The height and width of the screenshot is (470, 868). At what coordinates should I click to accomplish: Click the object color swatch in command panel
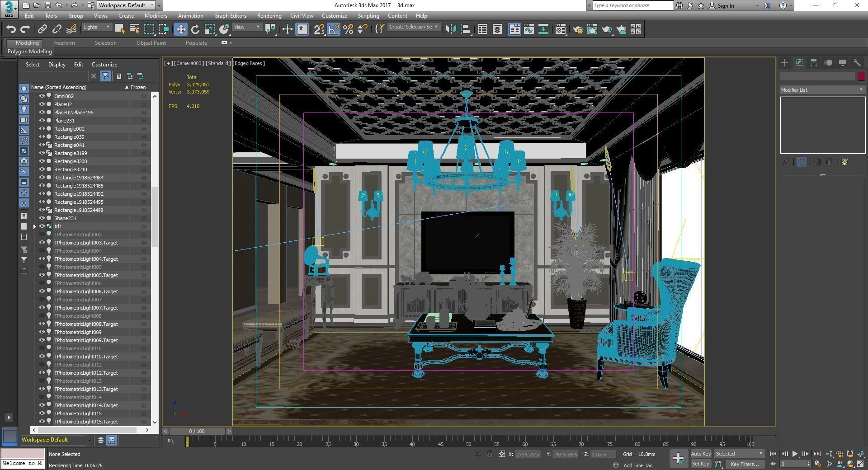861,76
